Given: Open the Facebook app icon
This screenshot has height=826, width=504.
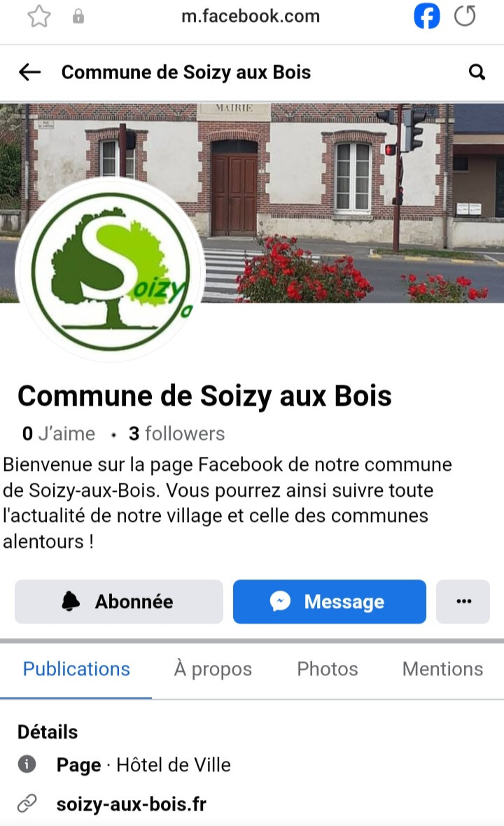Looking at the screenshot, I should (427, 16).
